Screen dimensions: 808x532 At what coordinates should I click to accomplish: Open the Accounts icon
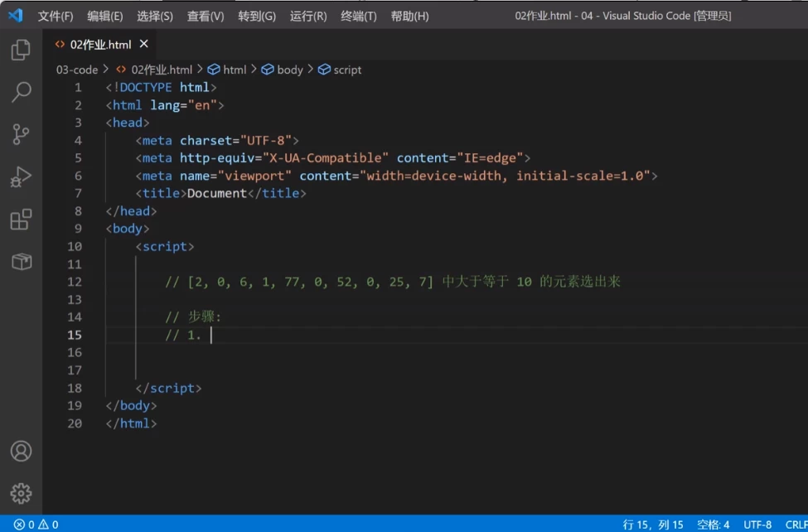pyautogui.click(x=21, y=451)
